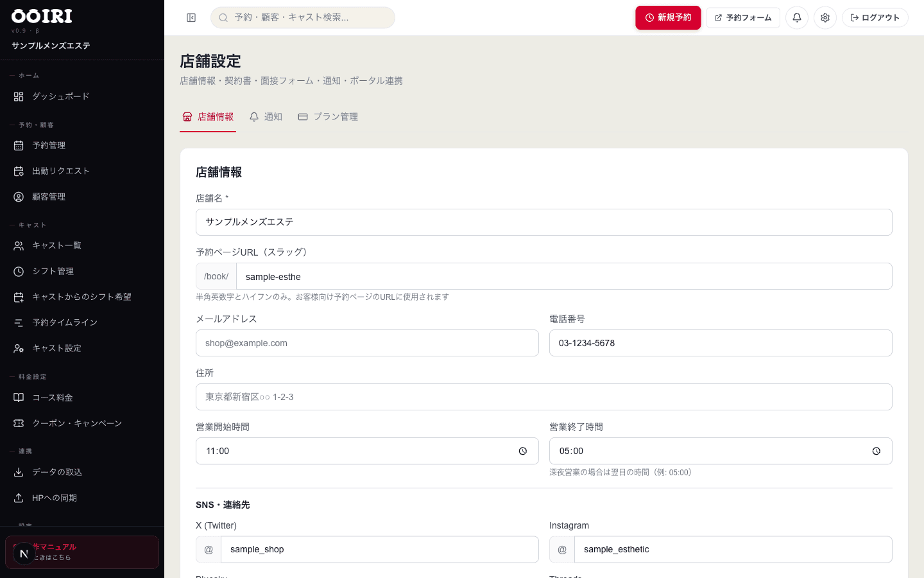This screenshot has width=924, height=578.
Task: Open 予約タイムライン in the sidebar
Action: [x=82, y=322]
